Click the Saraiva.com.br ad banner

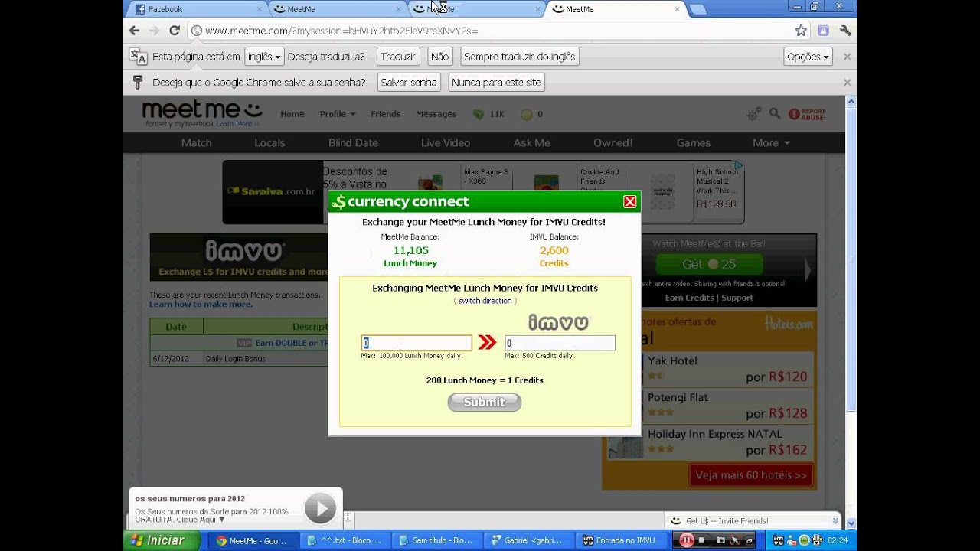click(x=273, y=191)
